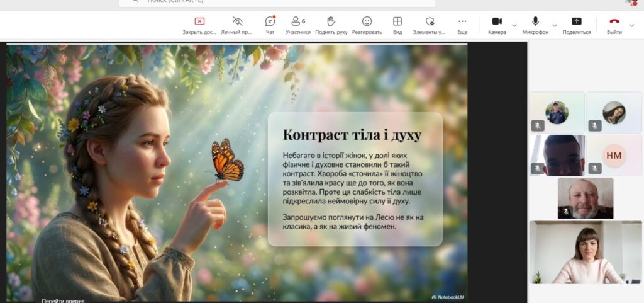Click the 'Элементы управления' controls icon
The height and width of the screenshot is (303, 644).
tap(430, 22)
